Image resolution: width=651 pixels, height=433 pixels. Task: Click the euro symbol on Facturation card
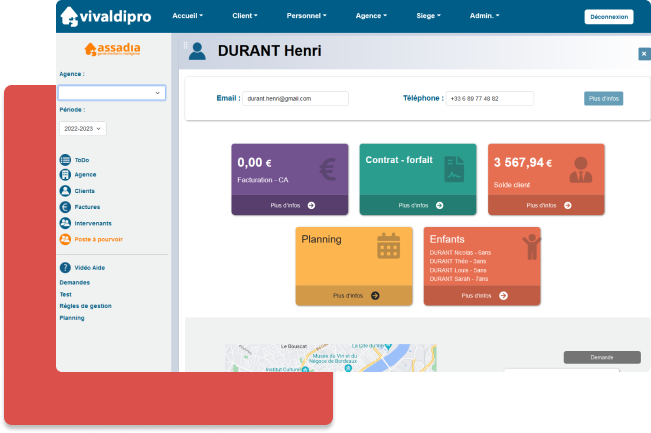pos(328,169)
